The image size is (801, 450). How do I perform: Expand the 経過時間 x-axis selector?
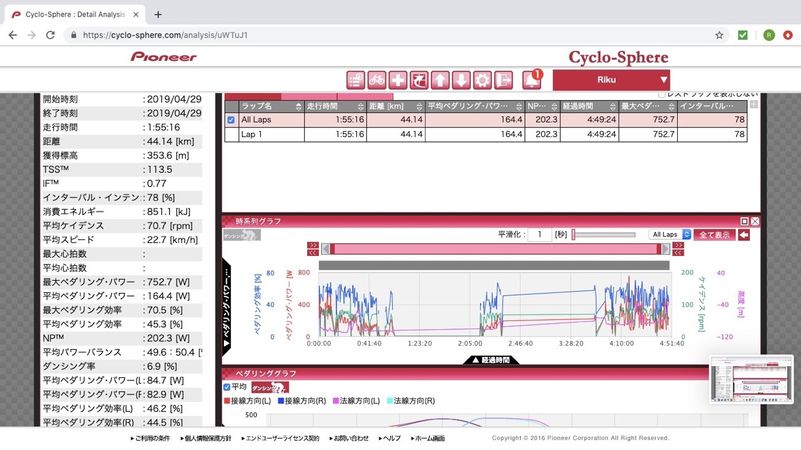tap(489, 359)
